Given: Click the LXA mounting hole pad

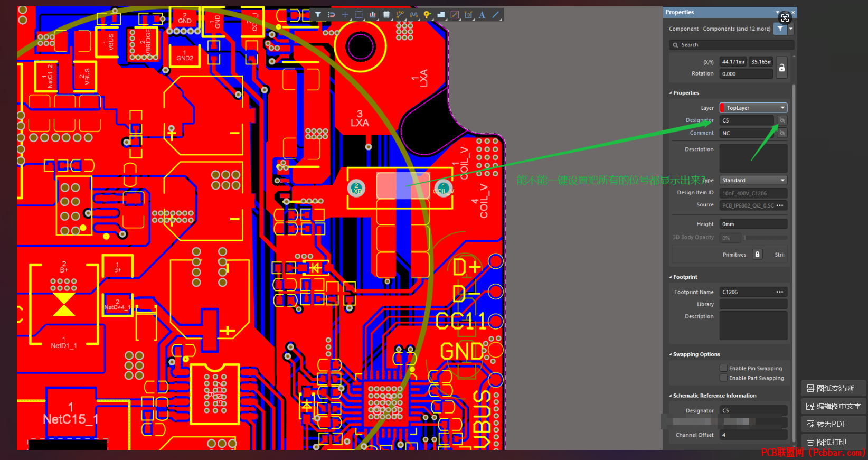Looking at the screenshot, I should (x=361, y=46).
